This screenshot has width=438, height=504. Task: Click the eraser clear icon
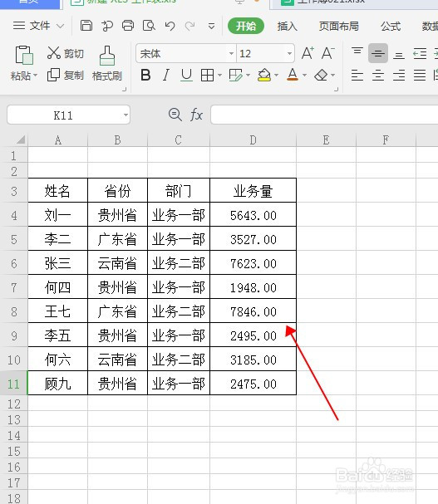(x=321, y=76)
